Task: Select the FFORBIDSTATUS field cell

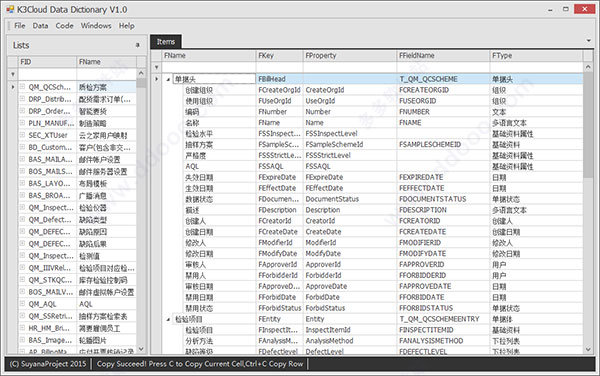Action: coord(443,308)
